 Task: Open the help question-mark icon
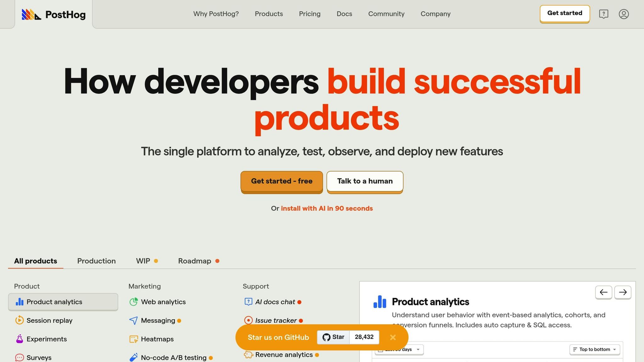tap(603, 14)
